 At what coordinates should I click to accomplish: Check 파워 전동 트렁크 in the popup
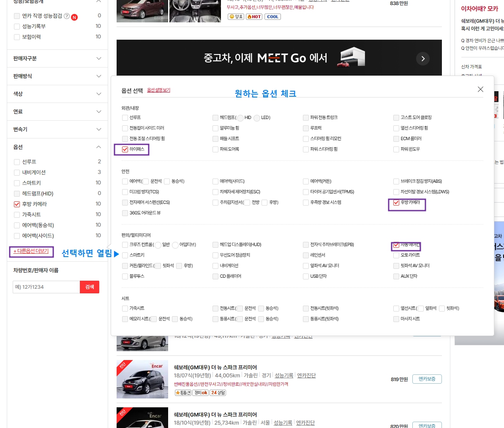click(306, 117)
